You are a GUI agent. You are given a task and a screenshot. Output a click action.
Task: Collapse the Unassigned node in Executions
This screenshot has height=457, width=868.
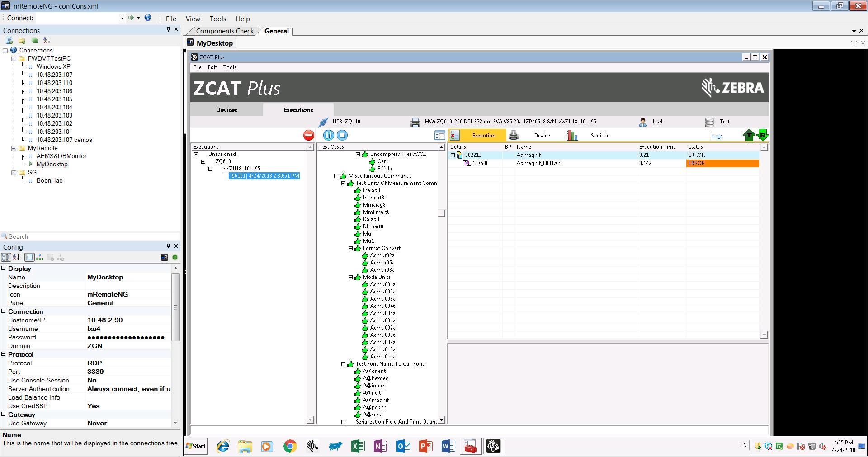(196, 154)
